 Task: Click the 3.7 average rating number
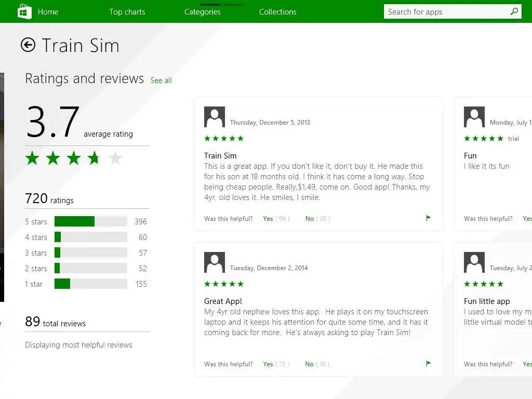(53, 122)
